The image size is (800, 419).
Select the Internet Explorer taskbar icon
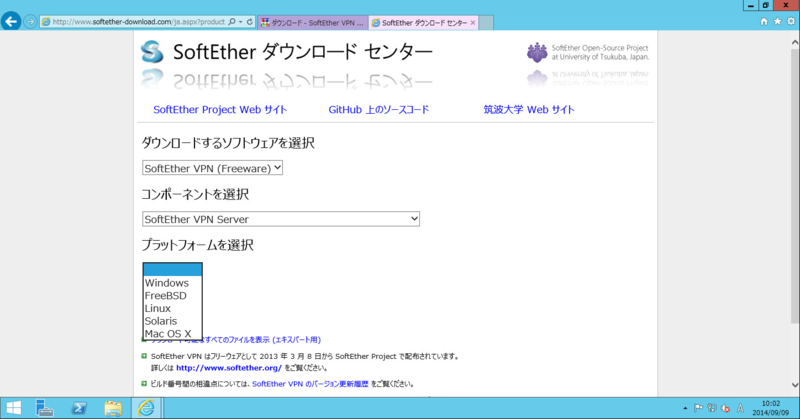147,408
